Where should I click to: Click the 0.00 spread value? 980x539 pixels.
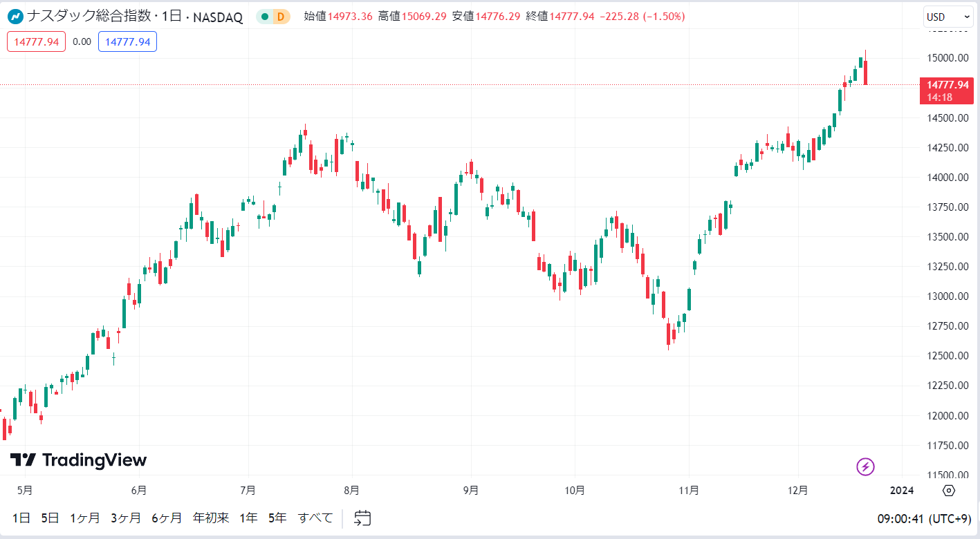(82, 41)
